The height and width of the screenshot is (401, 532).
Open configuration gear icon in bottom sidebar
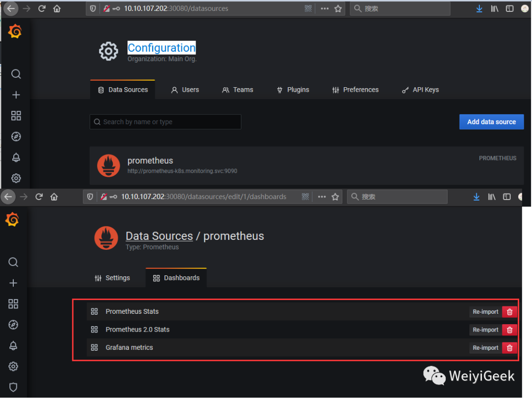13,367
